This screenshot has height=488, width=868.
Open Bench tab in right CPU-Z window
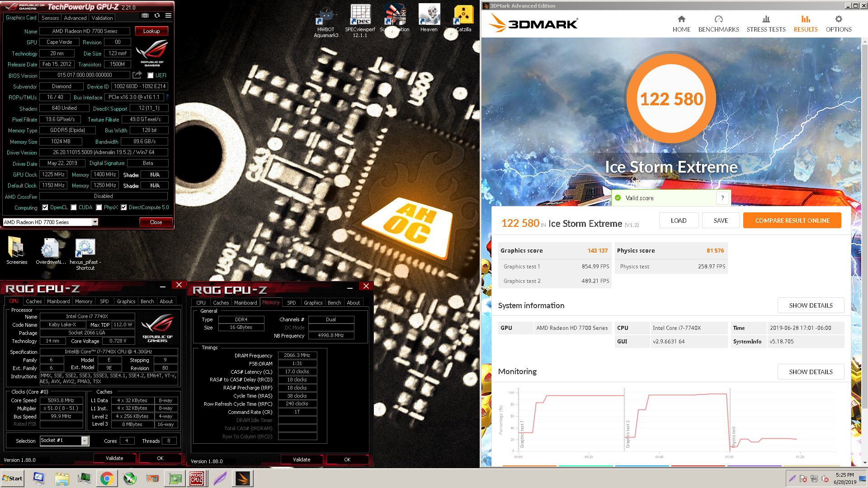(x=335, y=303)
